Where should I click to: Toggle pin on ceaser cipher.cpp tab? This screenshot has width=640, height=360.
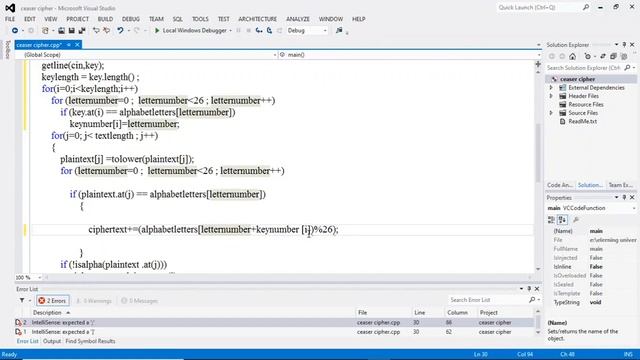69,45
